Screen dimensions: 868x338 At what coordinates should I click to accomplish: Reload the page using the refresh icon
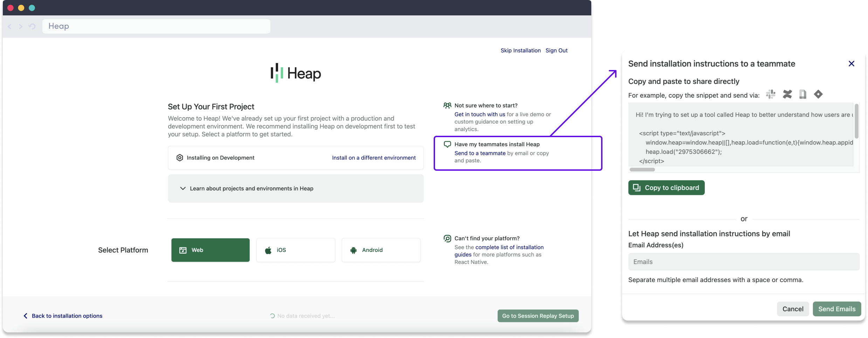pos(32,26)
